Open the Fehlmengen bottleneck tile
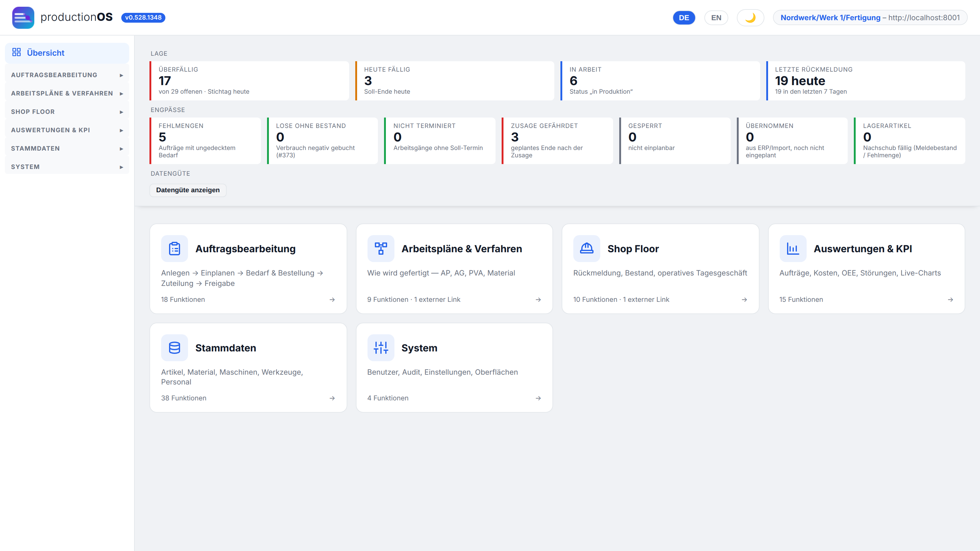 pos(205,141)
